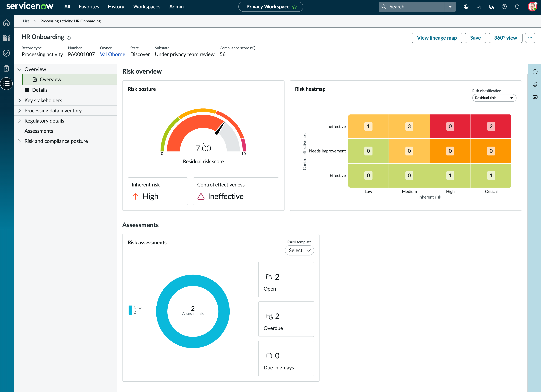Click the notifications bell icon
This screenshot has height=392, width=541.
(517, 7)
